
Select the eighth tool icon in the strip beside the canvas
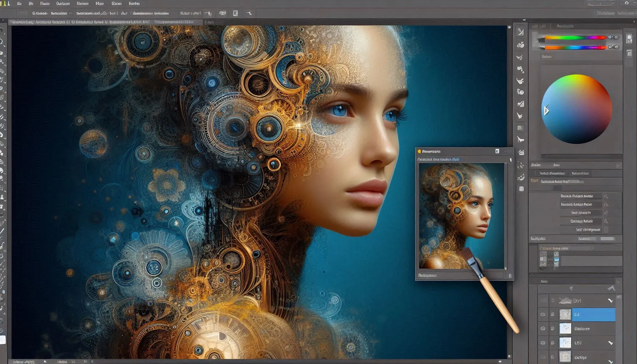pos(520,116)
